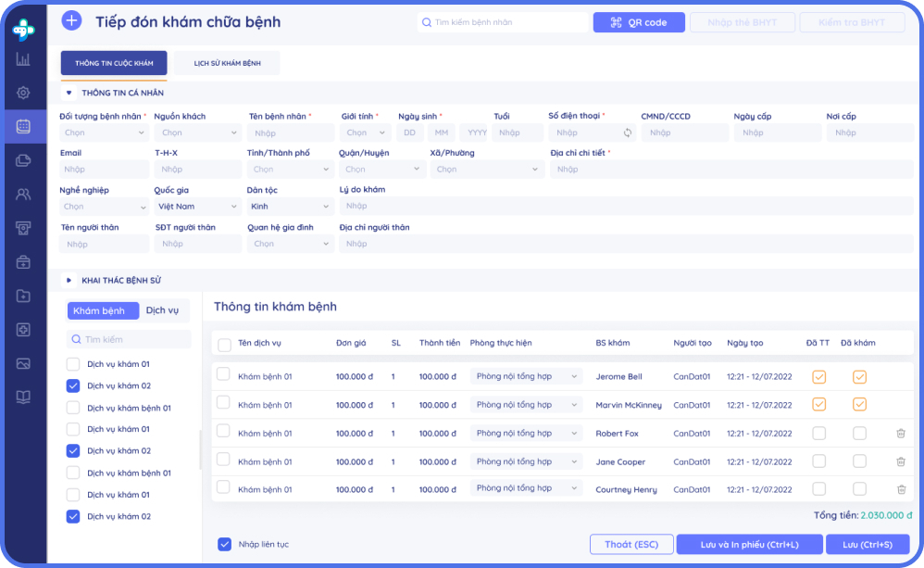Viewport: 924px width, 568px height.
Task: Open the Giới tính dropdown
Action: (x=366, y=133)
